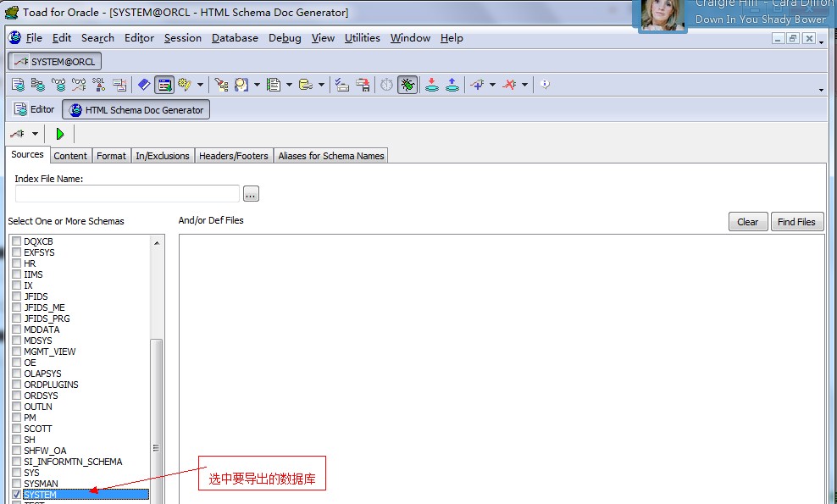
Task: Click the green document list icon
Action: click(x=274, y=85)
